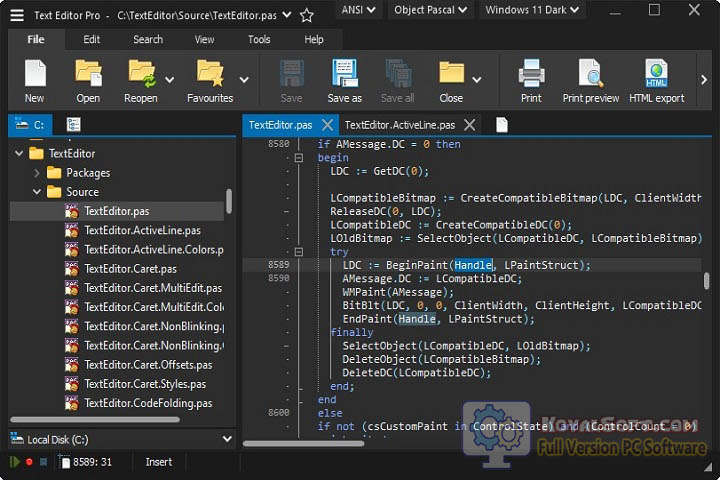Image resolution: width=720 pixels, height=480 pixels.
Task: Collapse the TextEditor folder
Action: (x=19, y=153)
